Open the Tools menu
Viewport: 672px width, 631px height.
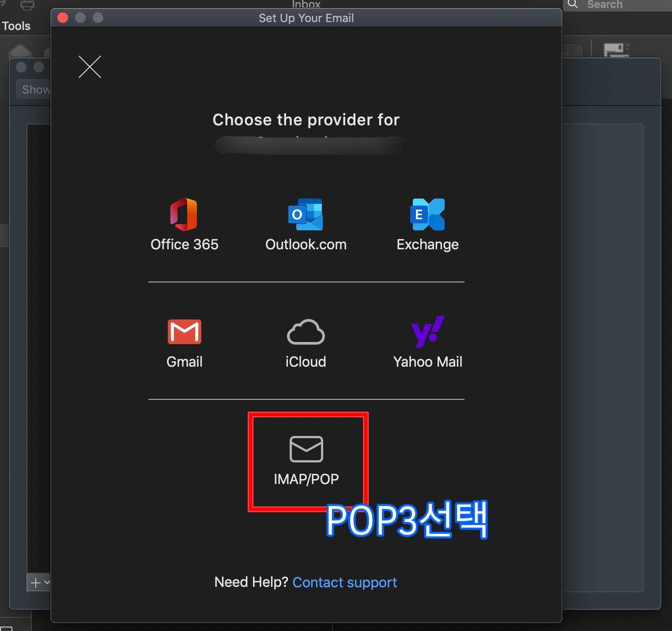click(16, 26)
